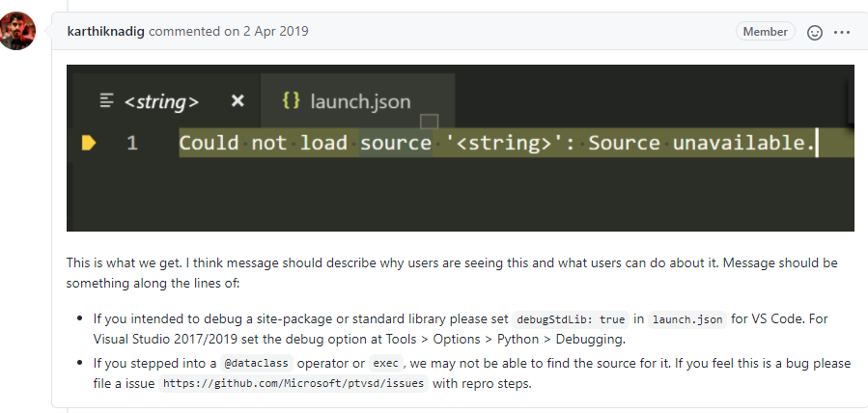Open the karthiknadig username link
868x413 pixels.
pyautogui.click(x=106, y=32)
